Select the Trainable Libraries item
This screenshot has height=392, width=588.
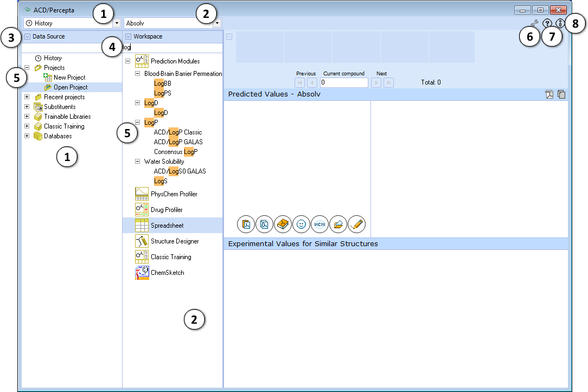click(62, 117)
